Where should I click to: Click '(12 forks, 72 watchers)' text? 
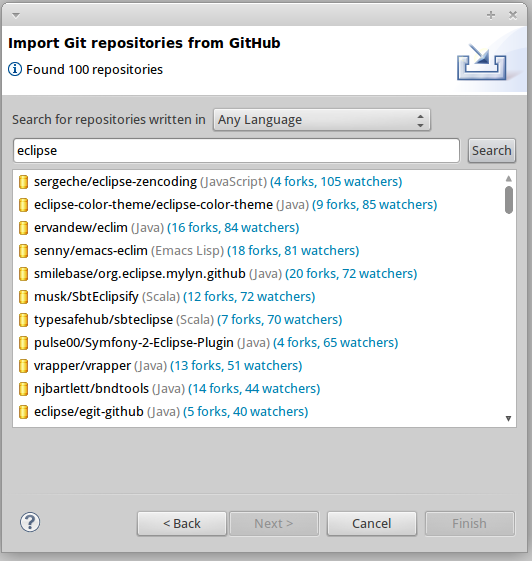[x=249, y=297]
